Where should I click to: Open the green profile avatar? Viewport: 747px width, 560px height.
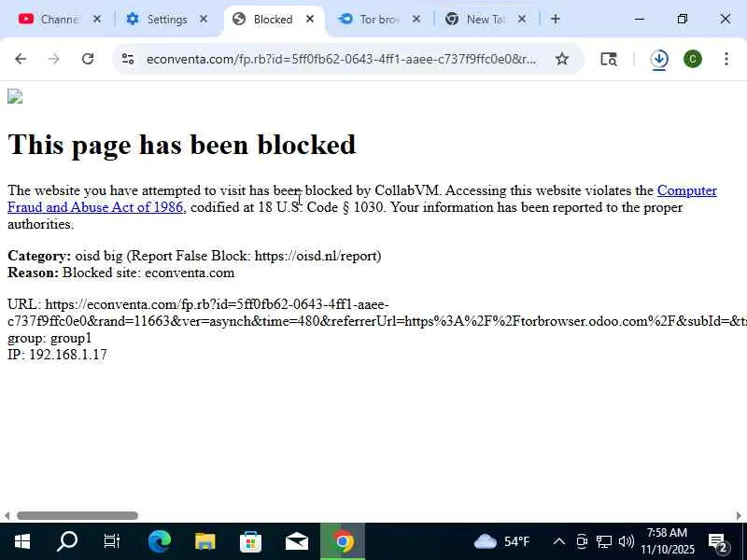pos(693,59)
